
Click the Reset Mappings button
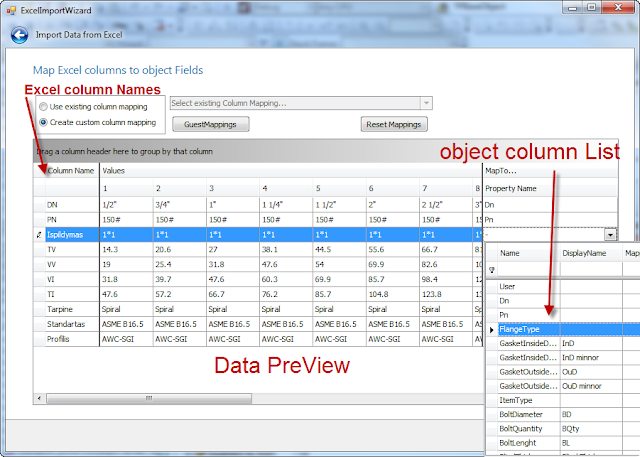(394, 124)
